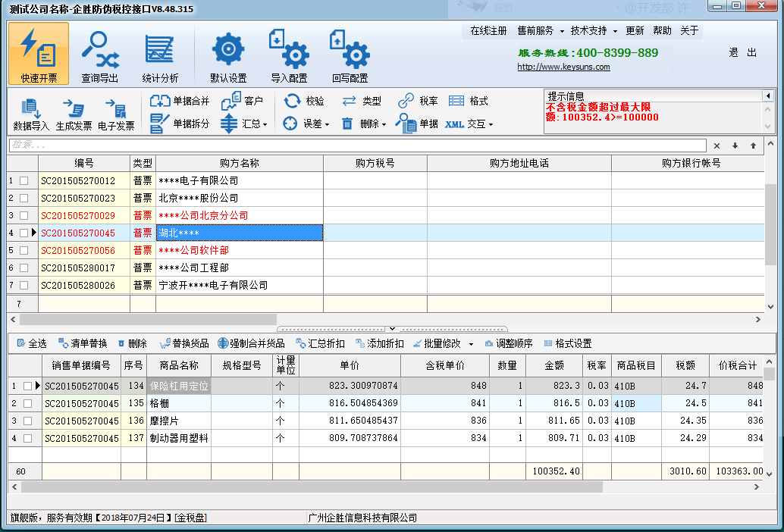Click the items grid horizontal scrollbar thumb
Viewport: 784px width, 532px height.
coord(312,487)
